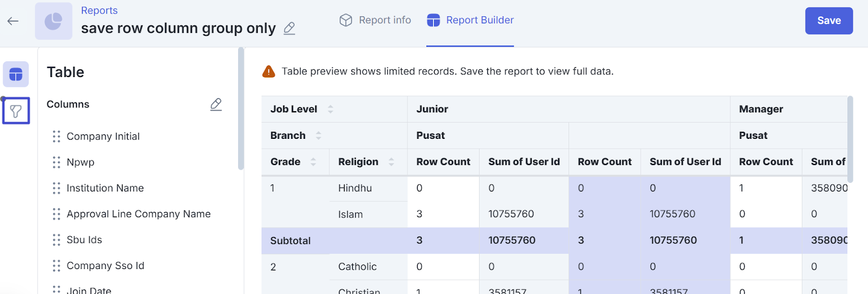Select Approval Line Company Name column
This screenshot has width=868, height=294.
[x=138, y=214]
